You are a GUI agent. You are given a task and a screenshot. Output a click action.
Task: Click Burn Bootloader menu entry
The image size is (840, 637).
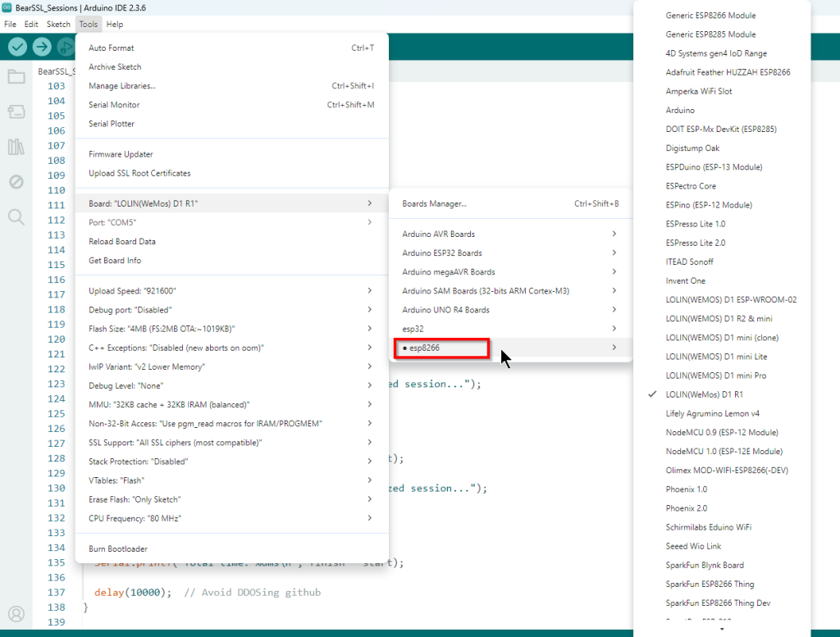(x=118, y=548)
